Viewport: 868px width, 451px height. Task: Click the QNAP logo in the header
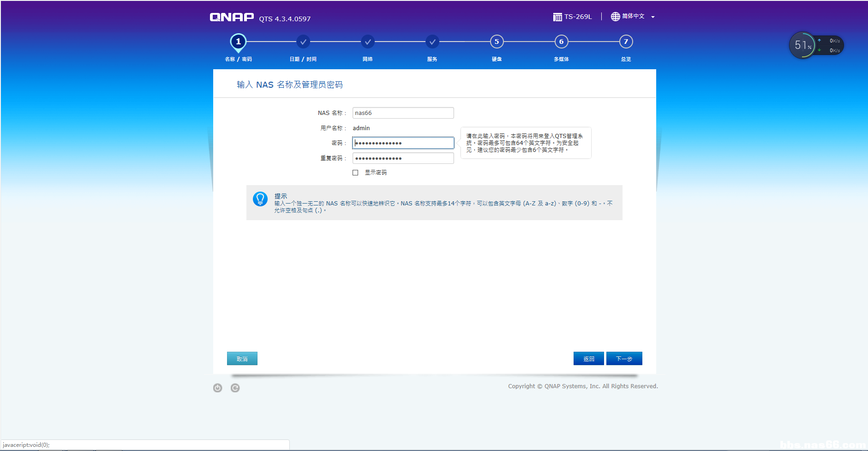click(232, 17)
